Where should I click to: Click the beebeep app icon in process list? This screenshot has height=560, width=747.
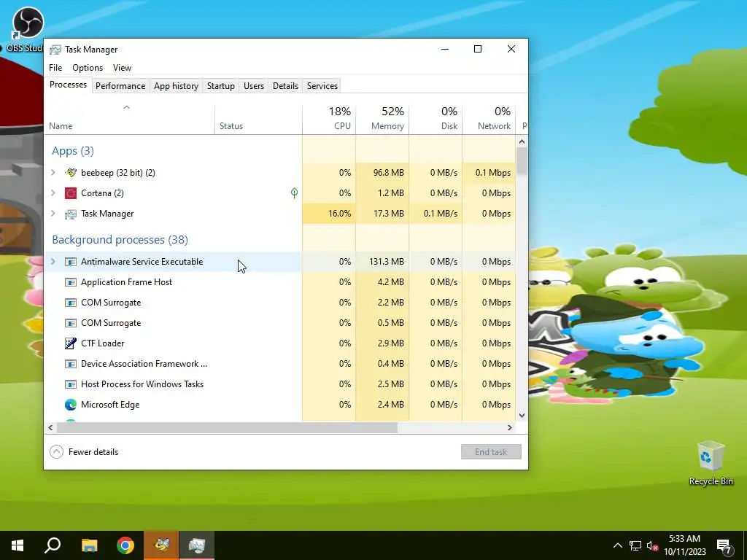click(71, 172)
